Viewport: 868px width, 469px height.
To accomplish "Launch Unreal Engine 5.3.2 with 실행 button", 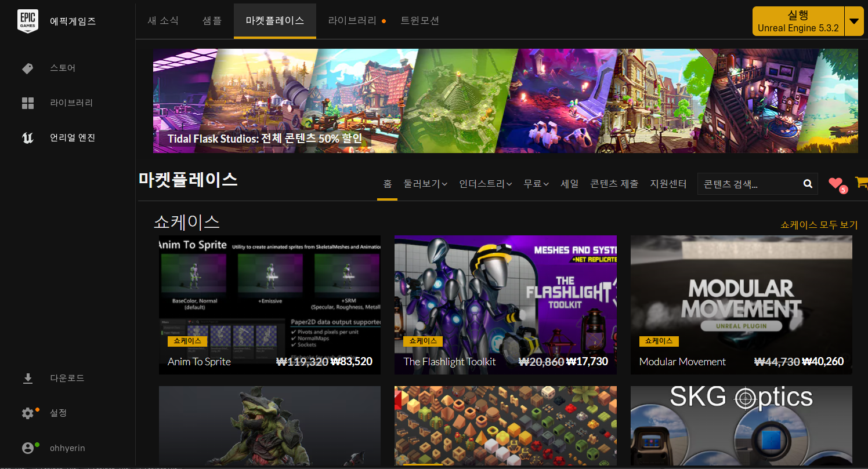I will tap(798, 21).
